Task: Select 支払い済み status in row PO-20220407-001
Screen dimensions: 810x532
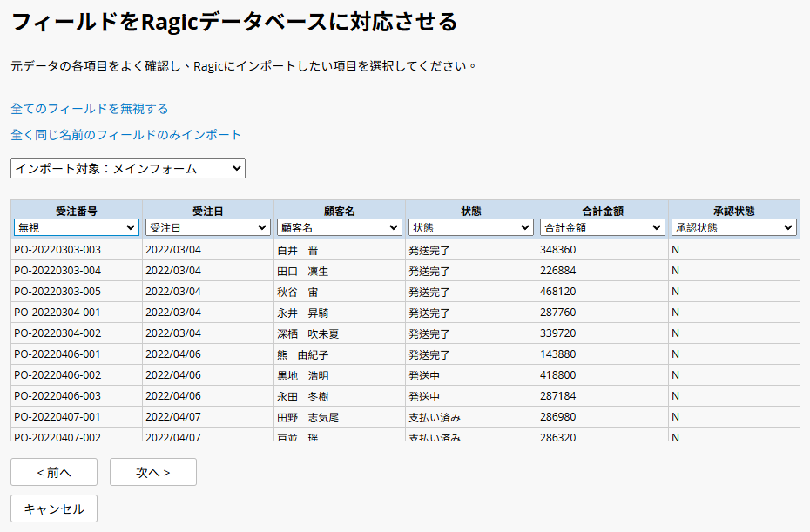Action: click(435, 418)
